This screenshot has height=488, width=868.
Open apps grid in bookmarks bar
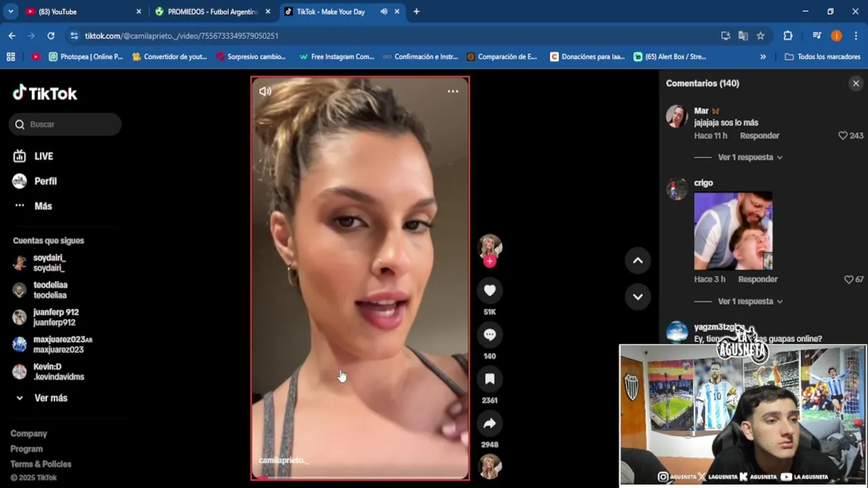(x=10, y=57)
